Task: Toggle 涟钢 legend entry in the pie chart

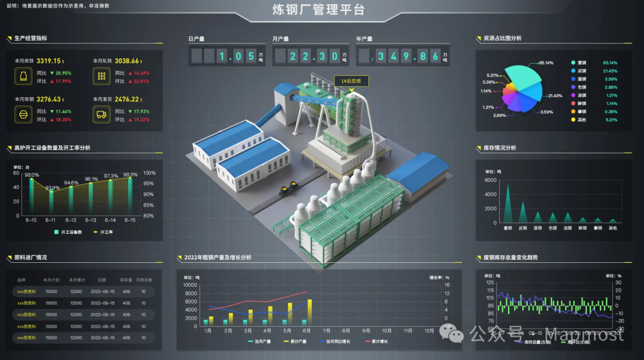Action: coord(578,95)
